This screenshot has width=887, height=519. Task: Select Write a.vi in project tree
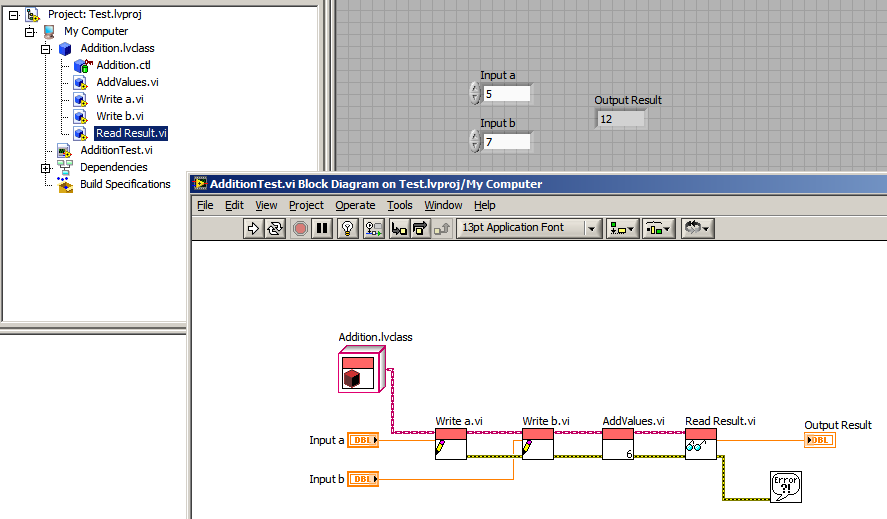click(x=120, y=99)
